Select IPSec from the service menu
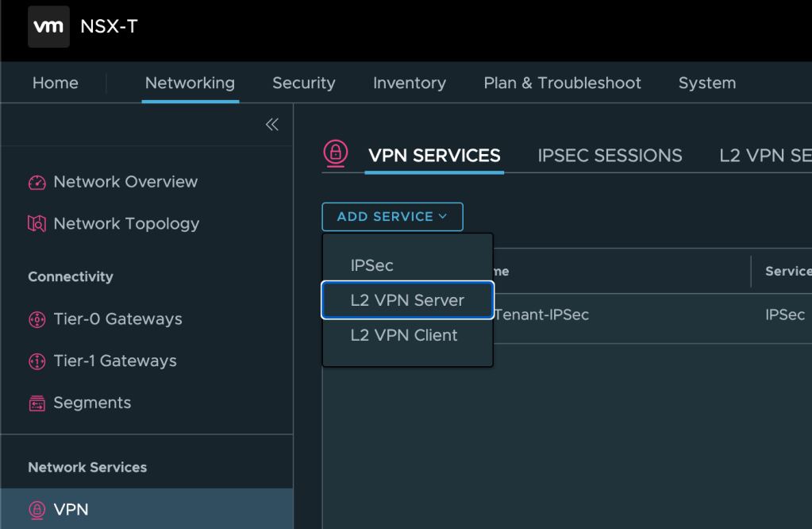The width and height of the screenshot is (812, 529). coord(372,265)
